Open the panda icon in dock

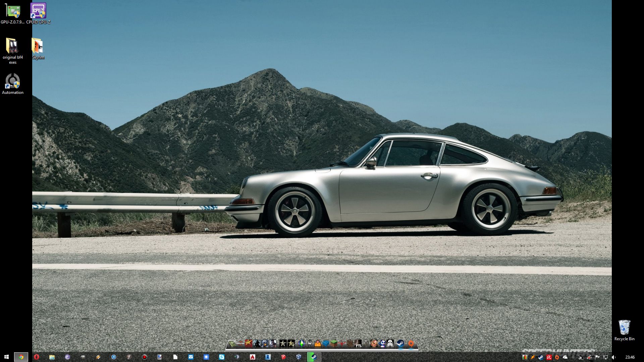click(x=382, y=343)
